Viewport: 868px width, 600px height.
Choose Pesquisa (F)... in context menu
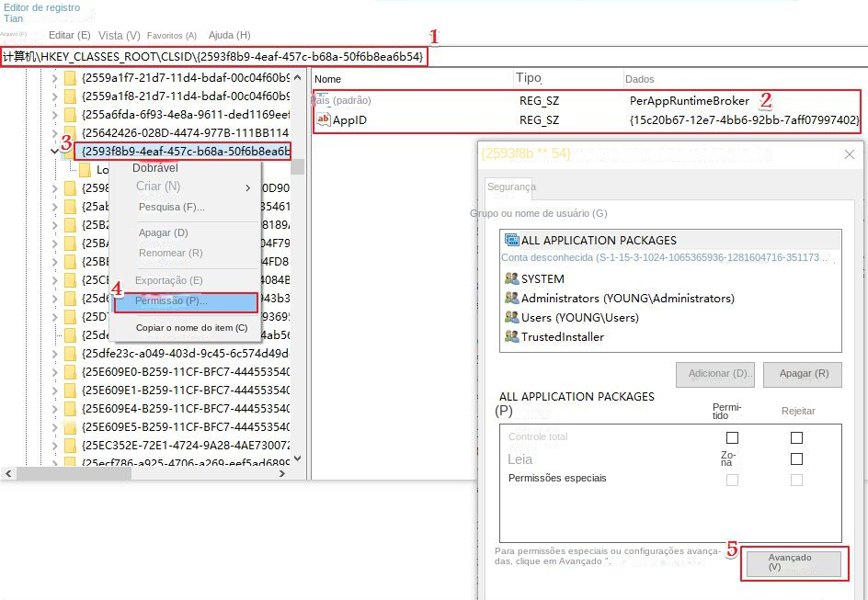pos(172,207)
